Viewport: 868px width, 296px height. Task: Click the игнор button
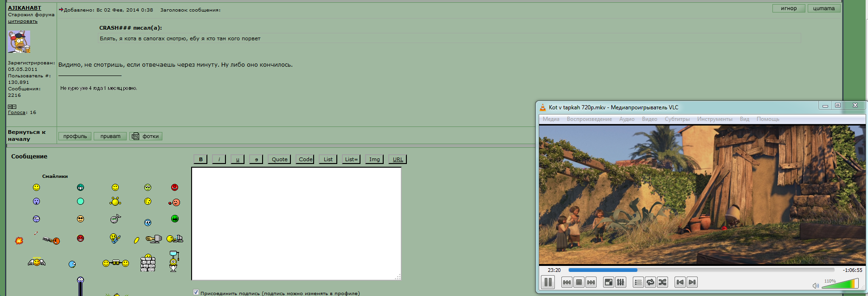pyautogui.click(x=789, y=8)
